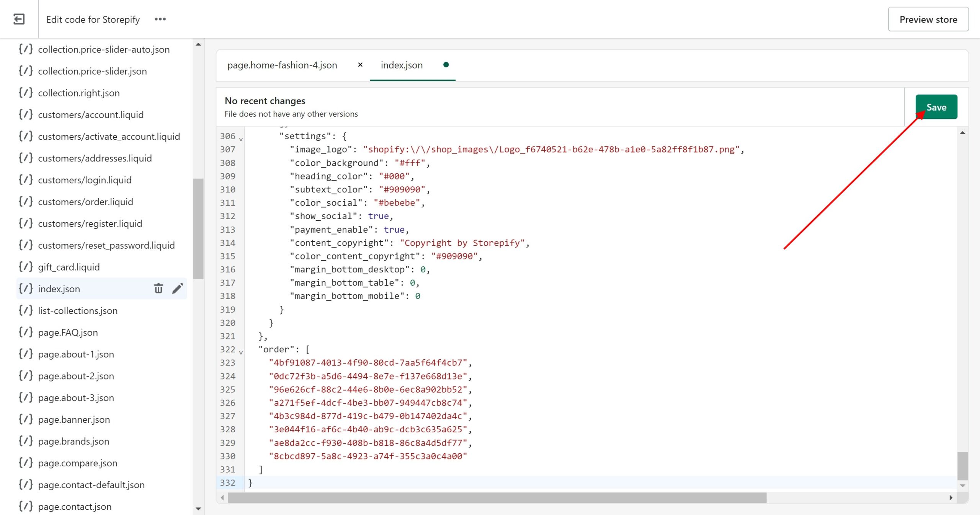Open page.brands.json file
Viewport: 980px width, 515px height.
(73, 442)
